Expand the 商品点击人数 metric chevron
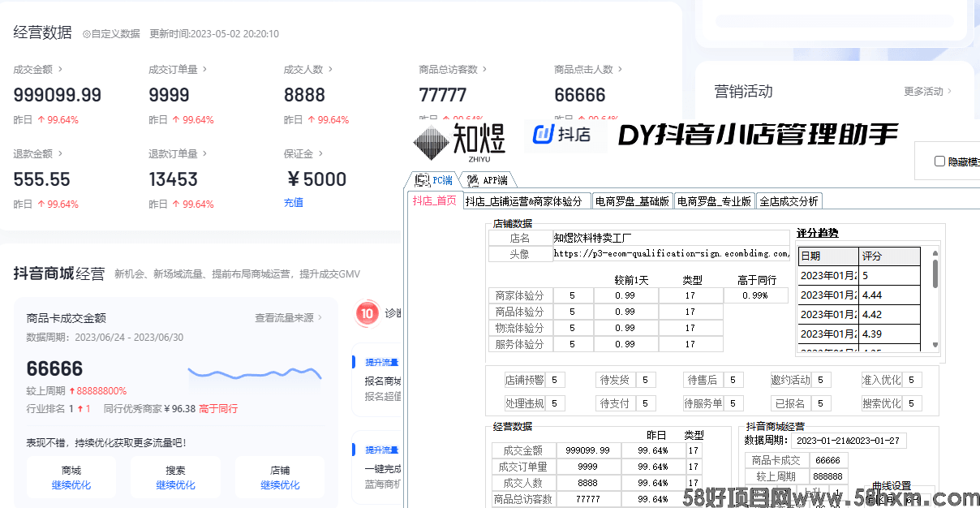 (x=621, y=70)
